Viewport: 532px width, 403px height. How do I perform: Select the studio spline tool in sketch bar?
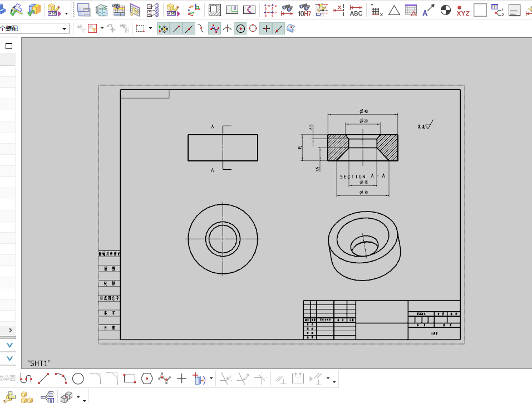point(164,379)
